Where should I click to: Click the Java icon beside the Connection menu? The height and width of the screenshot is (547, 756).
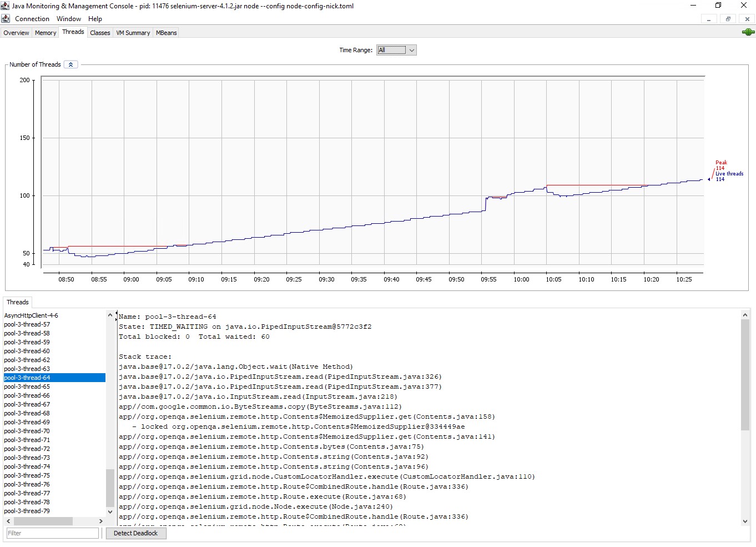coord(6,18)
